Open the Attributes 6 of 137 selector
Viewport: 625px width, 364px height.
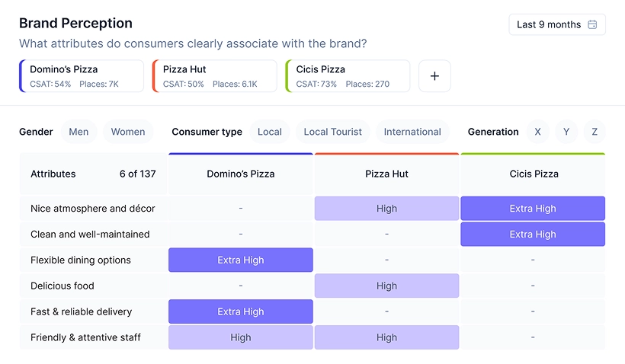tap(93, 174)
